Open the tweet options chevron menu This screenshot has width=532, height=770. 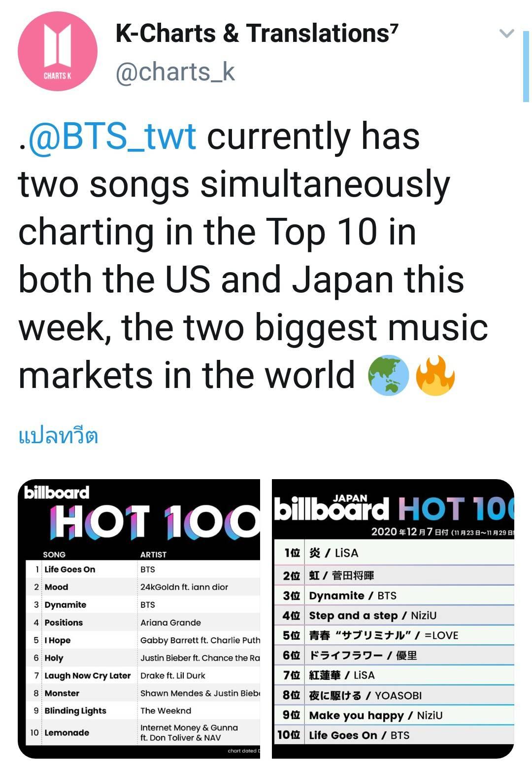click(506, 34)
